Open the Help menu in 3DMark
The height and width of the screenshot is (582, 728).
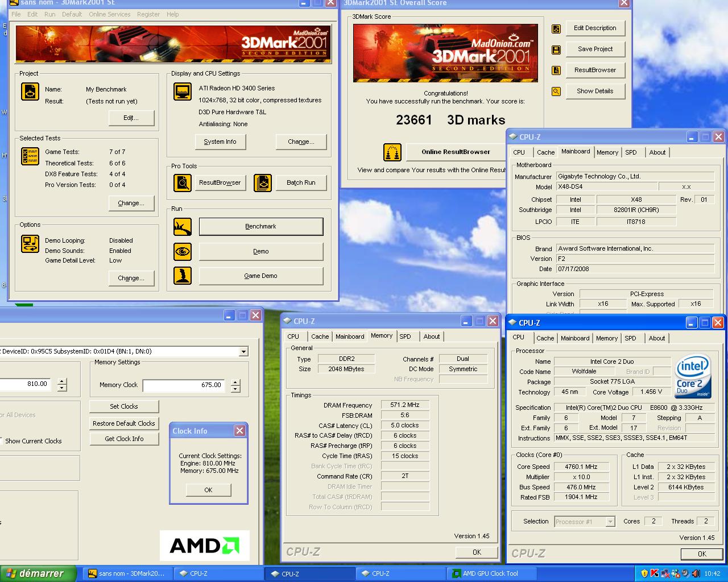pos(173,14)
